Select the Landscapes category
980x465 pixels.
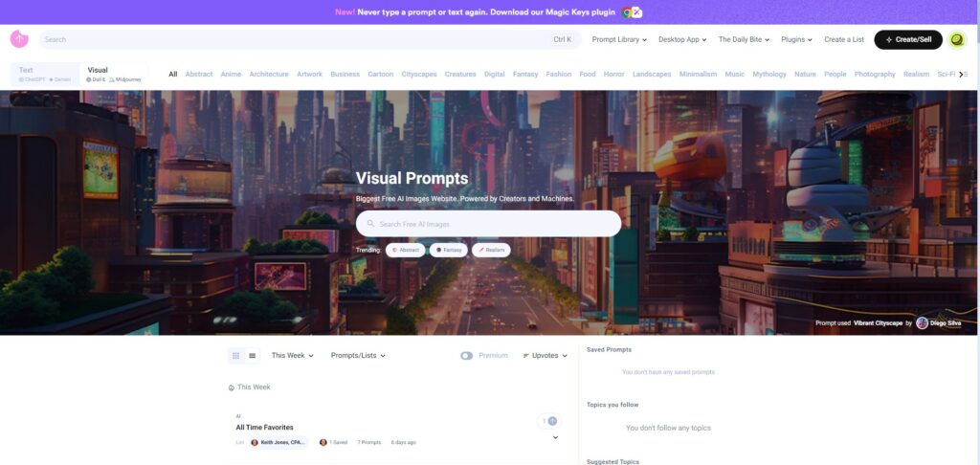[x=652, y=75]
